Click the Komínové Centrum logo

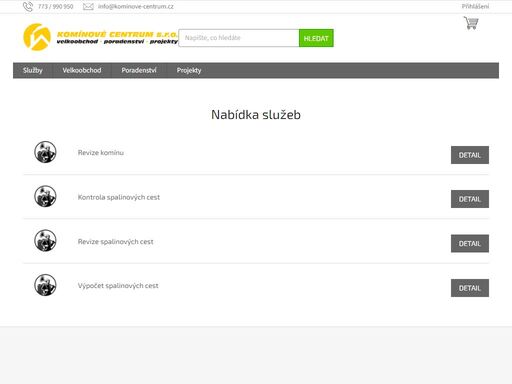[x=100, y=37]
